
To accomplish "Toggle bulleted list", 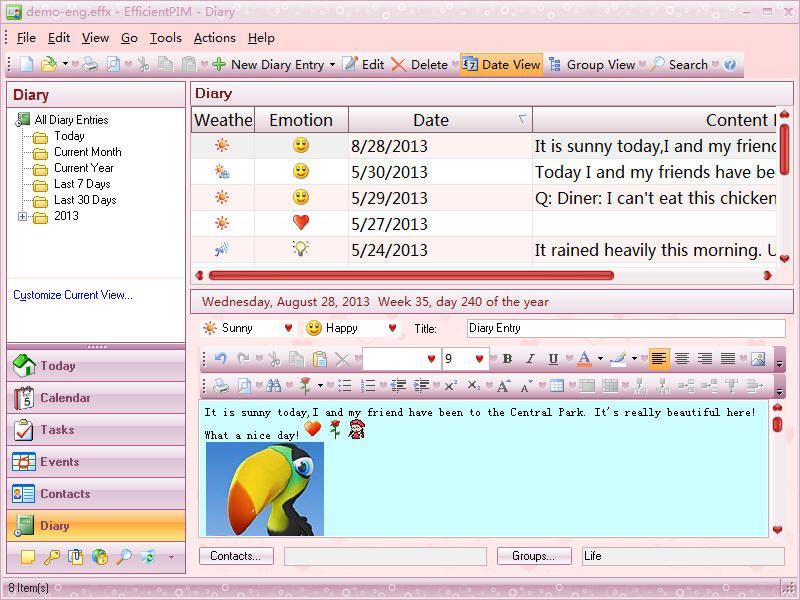I will [x=345, y=386].
